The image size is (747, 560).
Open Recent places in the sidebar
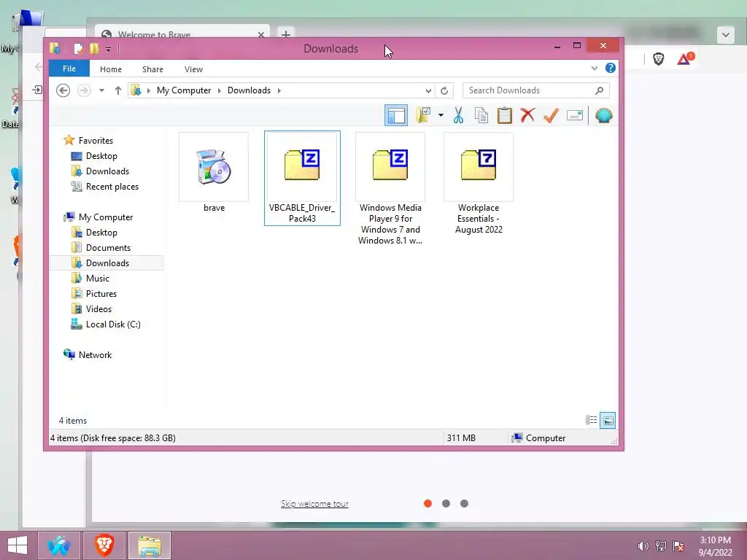click(x=112, y=186)
